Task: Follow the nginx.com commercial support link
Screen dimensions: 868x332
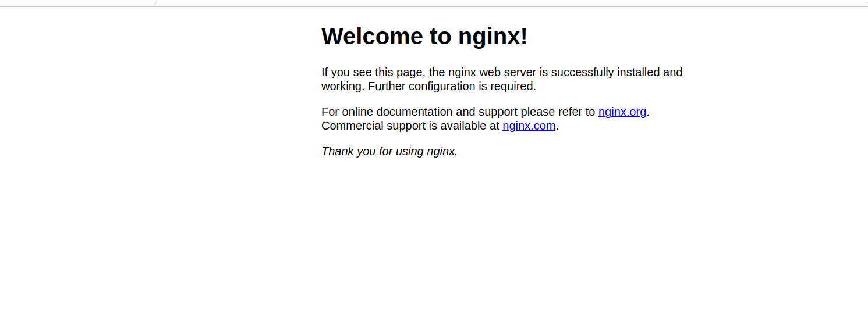Action: [529, 126]
